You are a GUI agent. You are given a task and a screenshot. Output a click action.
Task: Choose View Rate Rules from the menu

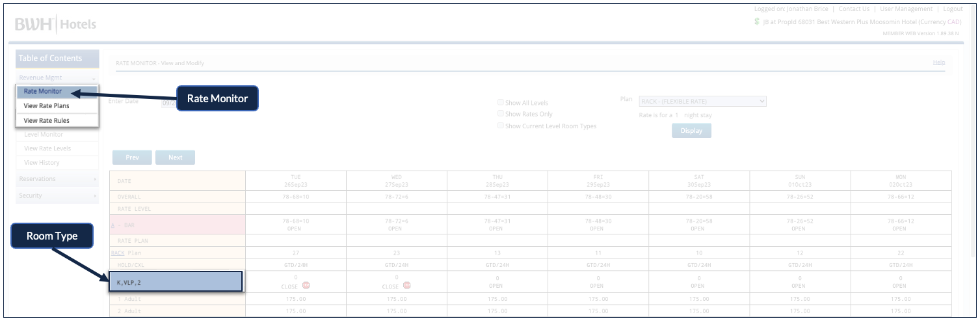pos(46,120)
